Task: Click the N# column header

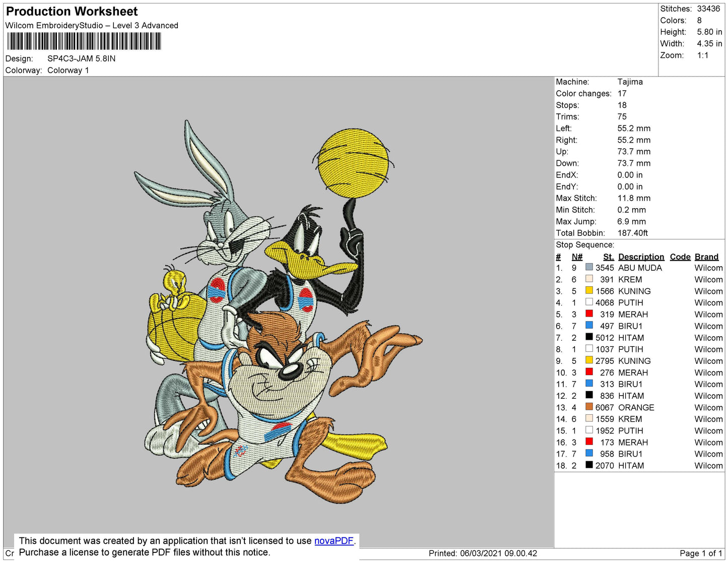Action: pyautogui.click(x=577, y=257)
